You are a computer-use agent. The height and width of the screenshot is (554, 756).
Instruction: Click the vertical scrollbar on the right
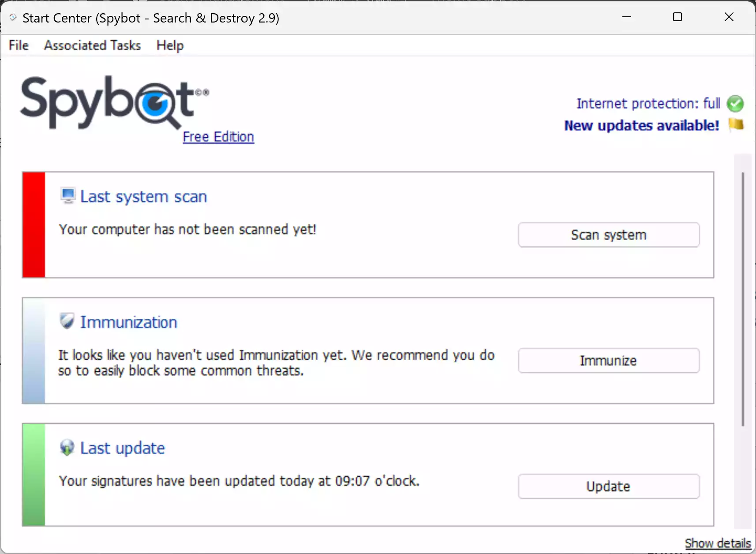(743, 296)
